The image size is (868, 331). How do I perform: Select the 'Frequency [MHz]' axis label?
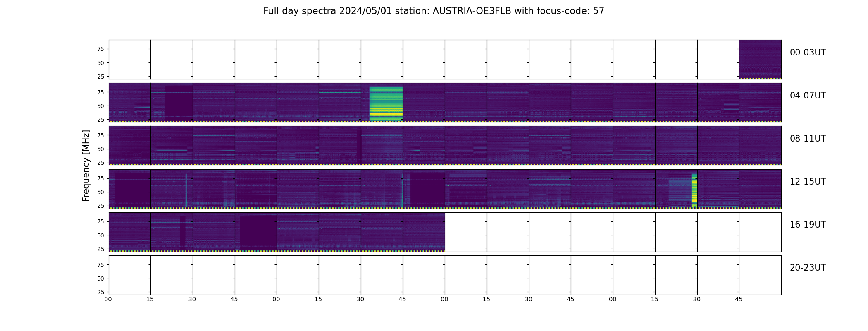[86, 166]
